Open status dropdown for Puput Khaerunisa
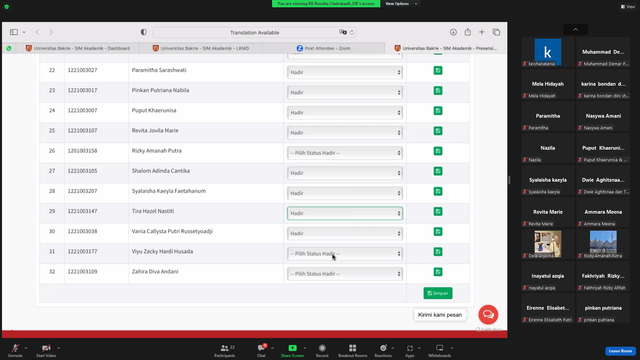 [x=345, y=112]
